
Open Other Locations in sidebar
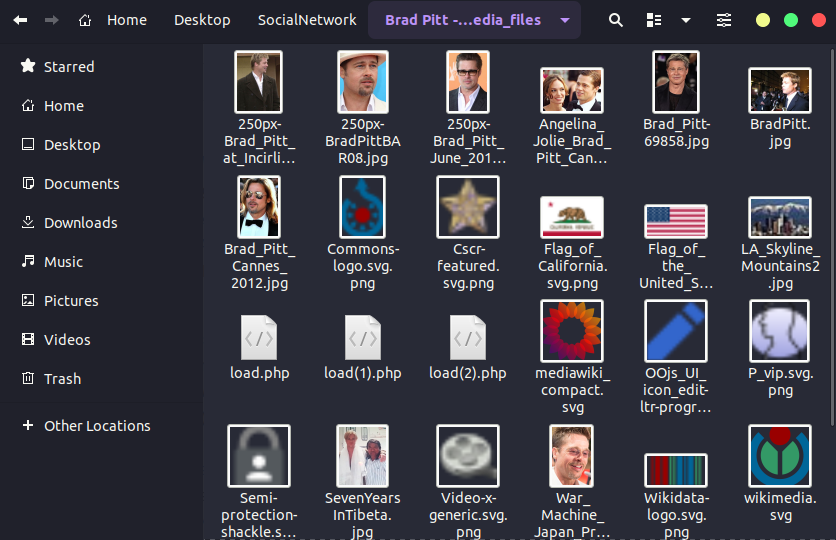click(x=101, y=425)
